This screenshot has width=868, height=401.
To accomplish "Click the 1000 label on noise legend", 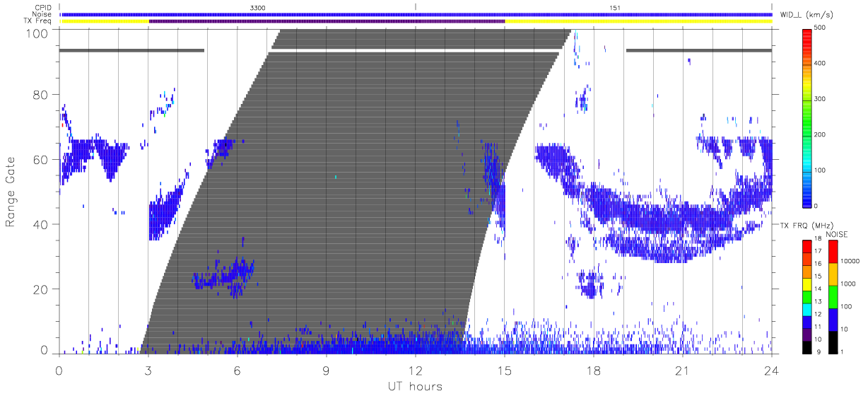I will [848, 284].
